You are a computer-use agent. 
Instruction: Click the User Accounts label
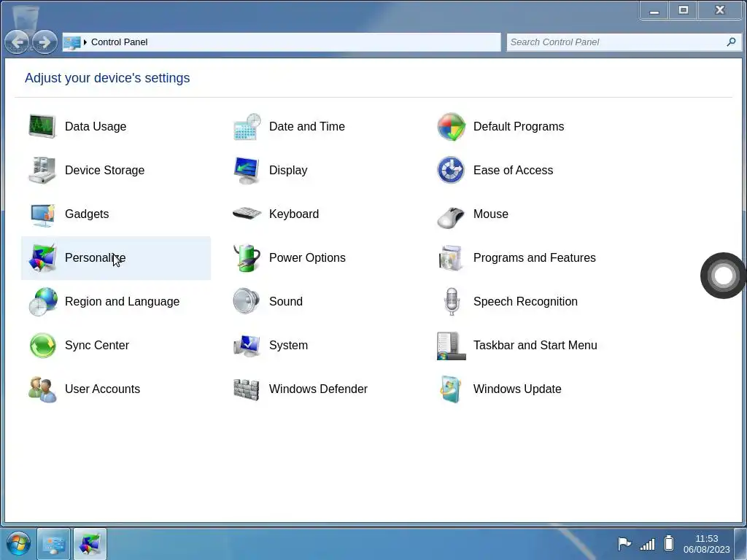point(102,389)
